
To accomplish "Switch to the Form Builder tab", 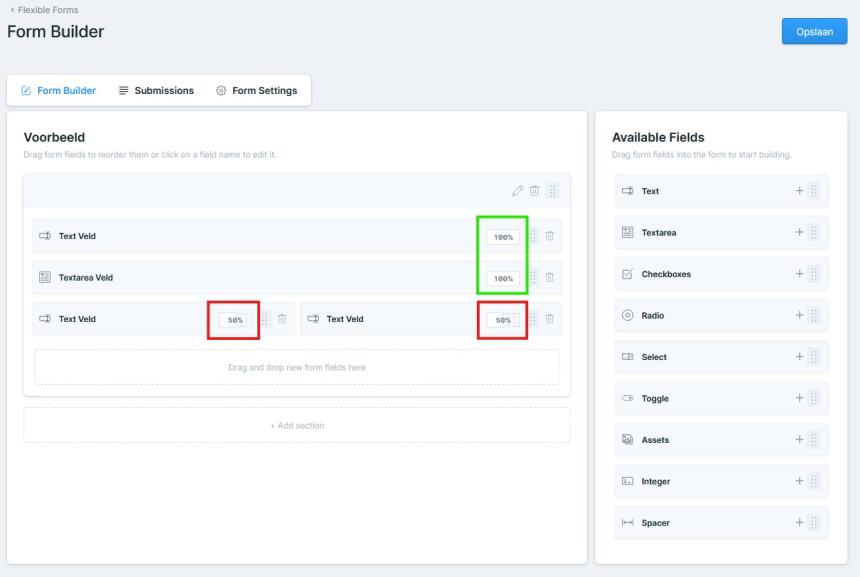I will [x=58, y=90].
